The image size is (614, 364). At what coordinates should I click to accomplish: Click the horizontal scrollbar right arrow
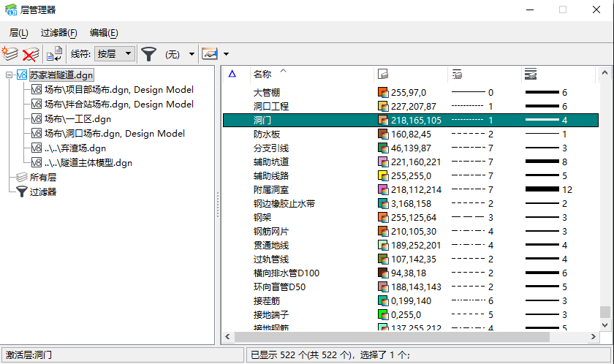(592, 337)
